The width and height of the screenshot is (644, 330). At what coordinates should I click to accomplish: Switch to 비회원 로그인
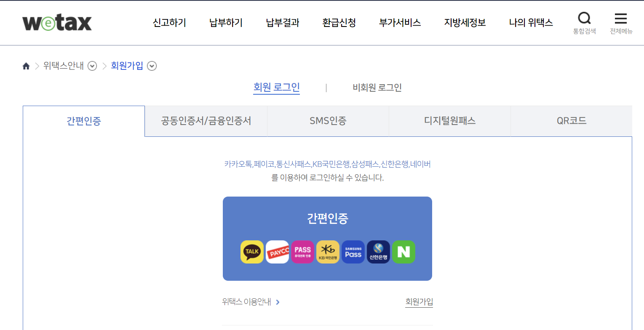pos(377,88)
